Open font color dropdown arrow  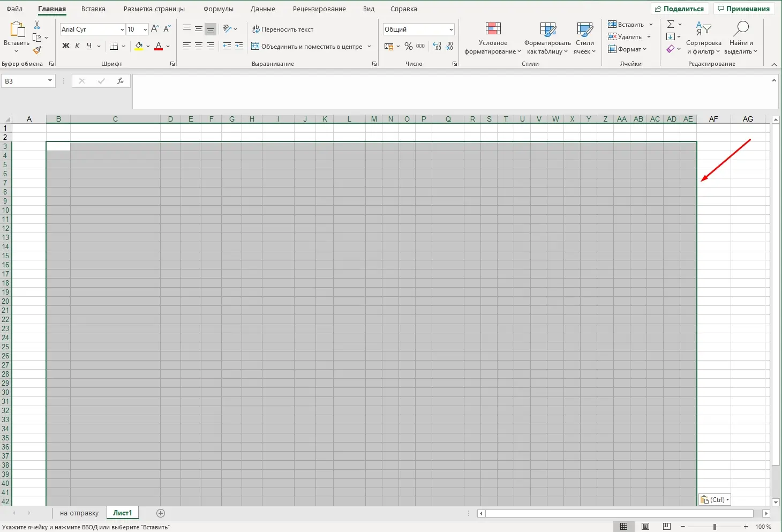pos(168,47)
